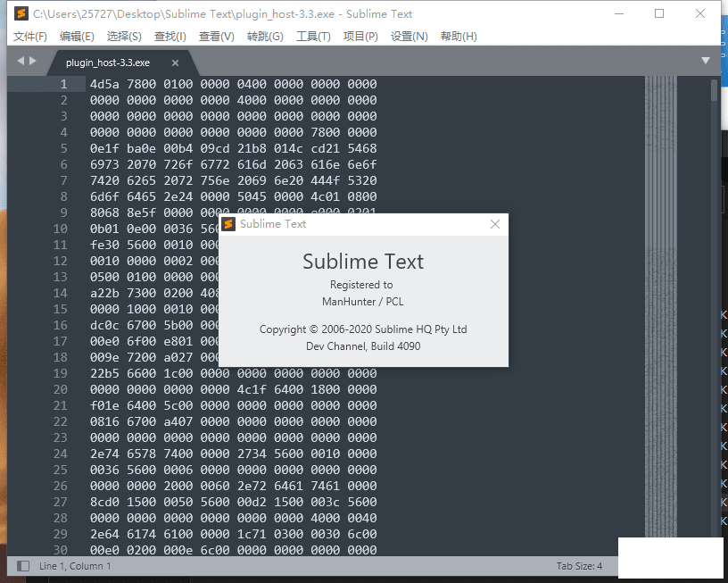Click hex value 4d5a on line 1
Viewport: 728px width, 583px height.
[x=104, y=84]
